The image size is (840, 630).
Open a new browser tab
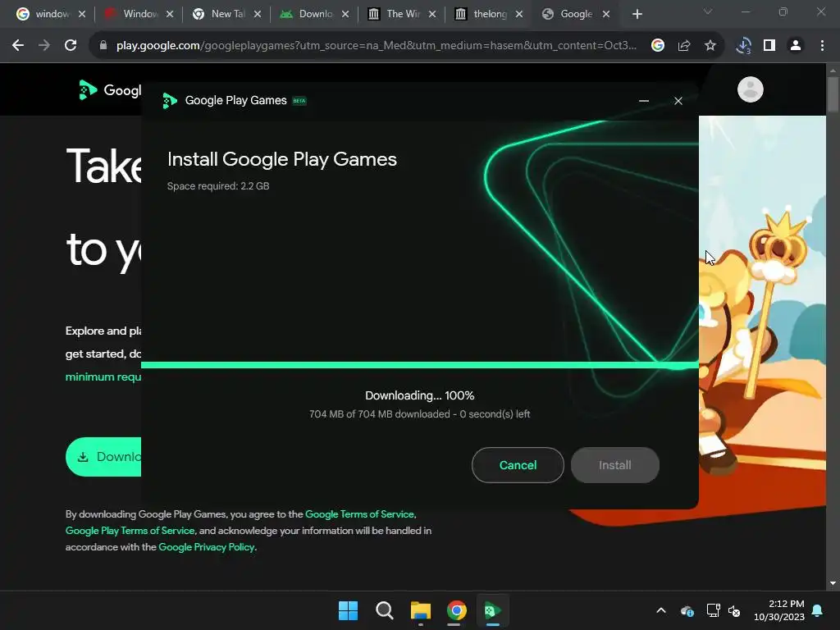pos(637,14)
